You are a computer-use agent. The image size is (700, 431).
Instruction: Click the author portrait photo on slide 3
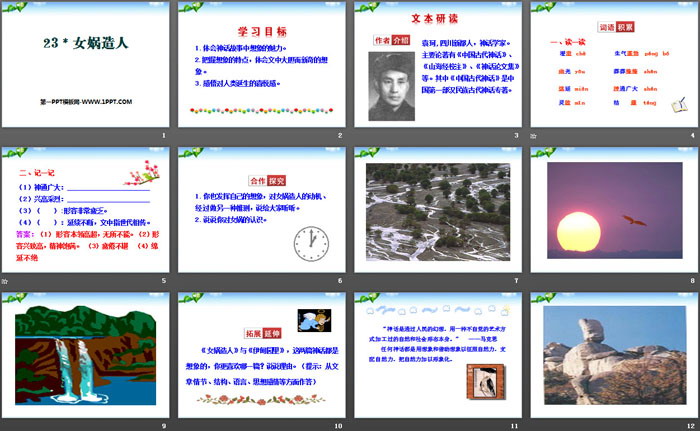[394, 85]
